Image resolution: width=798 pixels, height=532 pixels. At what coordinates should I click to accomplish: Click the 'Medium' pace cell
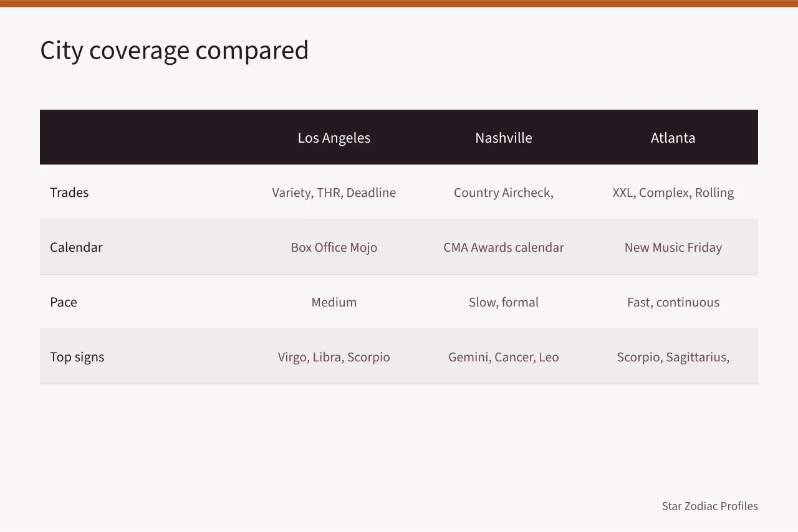(x=334, y=302)
